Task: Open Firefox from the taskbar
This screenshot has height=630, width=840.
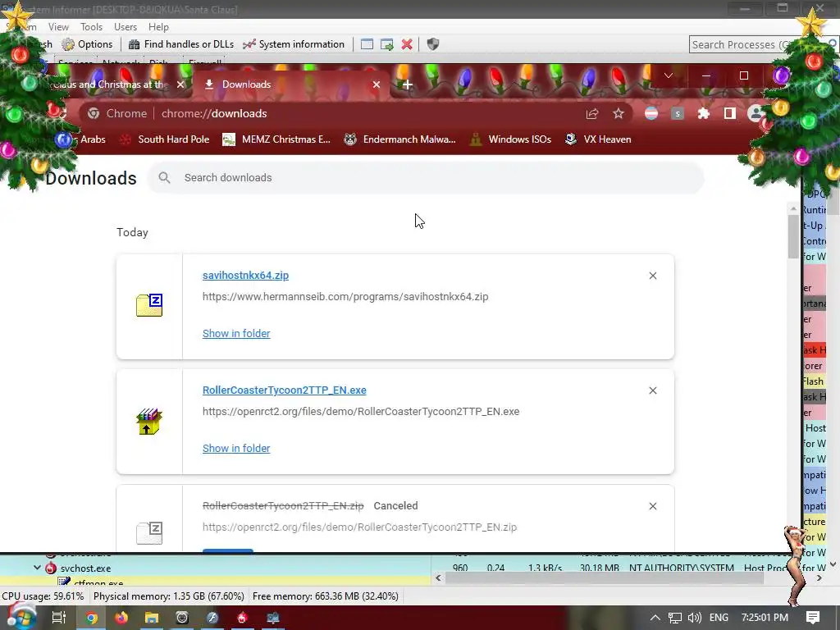Action: pyautogui.click(x=121, y=618)
